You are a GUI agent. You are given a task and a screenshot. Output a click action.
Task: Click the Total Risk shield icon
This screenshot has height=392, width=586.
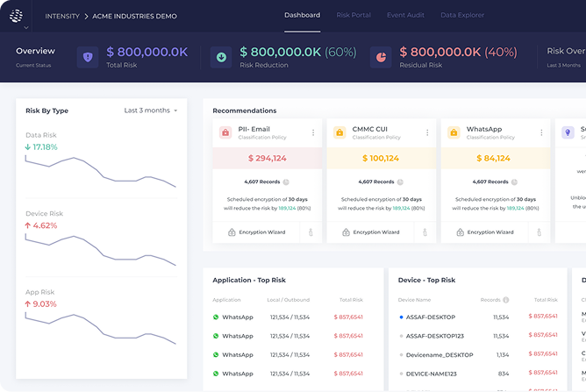88,57
